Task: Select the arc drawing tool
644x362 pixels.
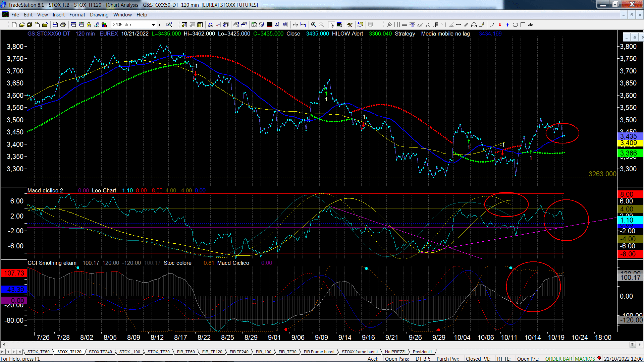Action: 492,25
